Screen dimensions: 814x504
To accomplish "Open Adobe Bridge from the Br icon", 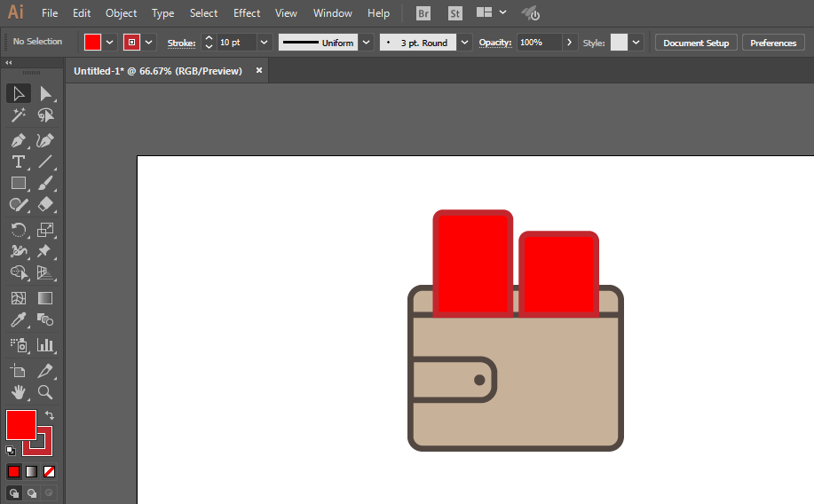I will click(423, 13).
